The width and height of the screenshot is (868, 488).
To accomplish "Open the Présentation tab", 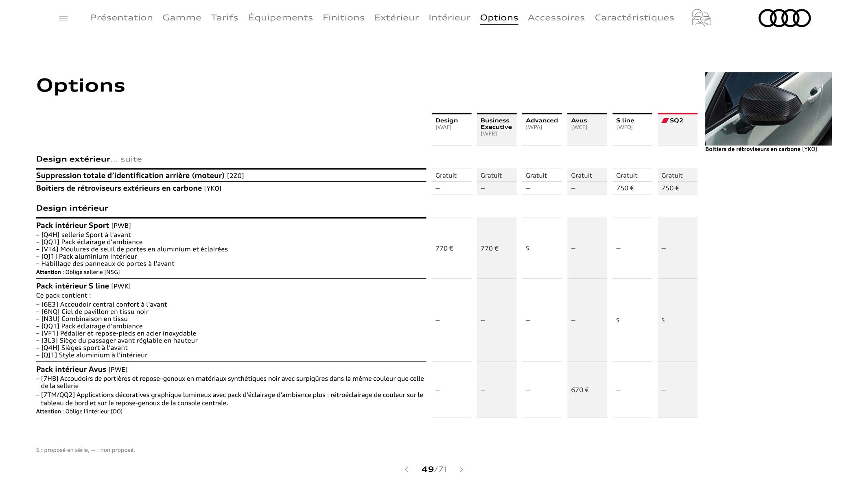I will click(x=122, y=17).
